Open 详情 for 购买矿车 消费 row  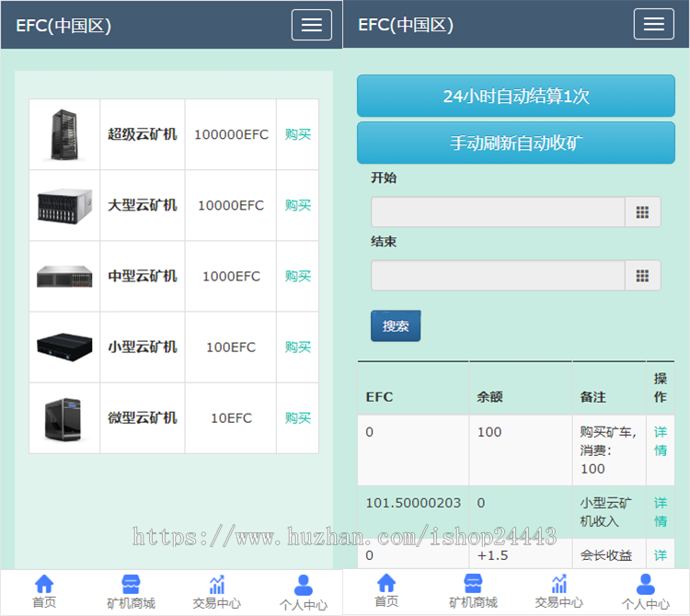point(660,441)
